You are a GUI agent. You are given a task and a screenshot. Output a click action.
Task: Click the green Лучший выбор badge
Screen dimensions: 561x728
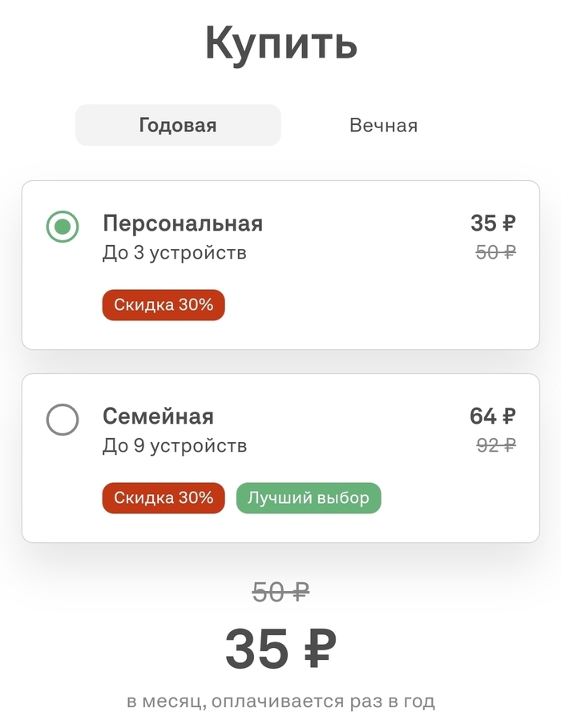click(x=309, y=498)
